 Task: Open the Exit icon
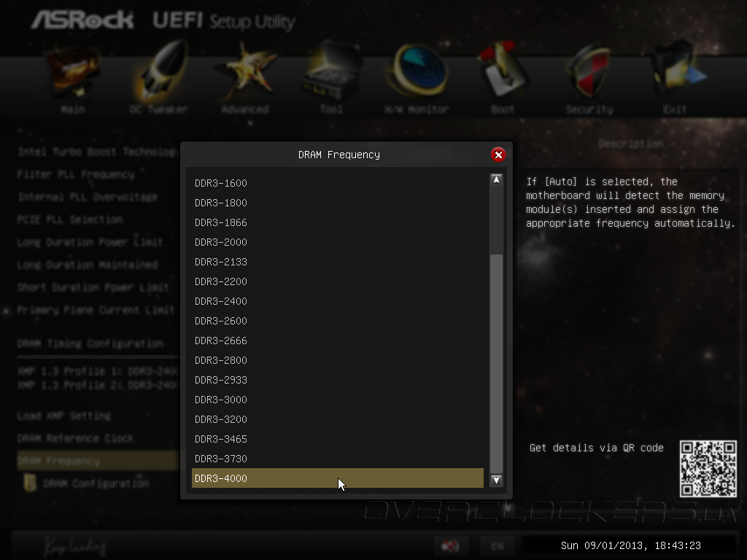pos(678,70)
